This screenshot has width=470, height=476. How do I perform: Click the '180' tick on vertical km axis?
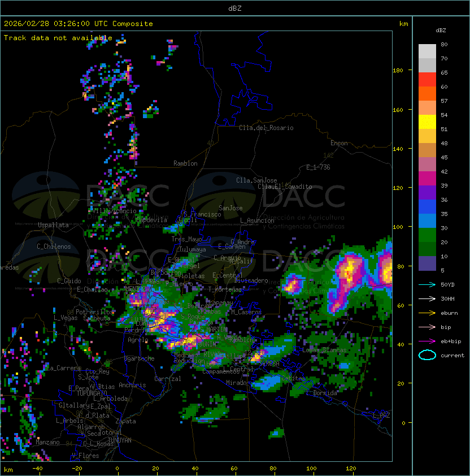398,71
